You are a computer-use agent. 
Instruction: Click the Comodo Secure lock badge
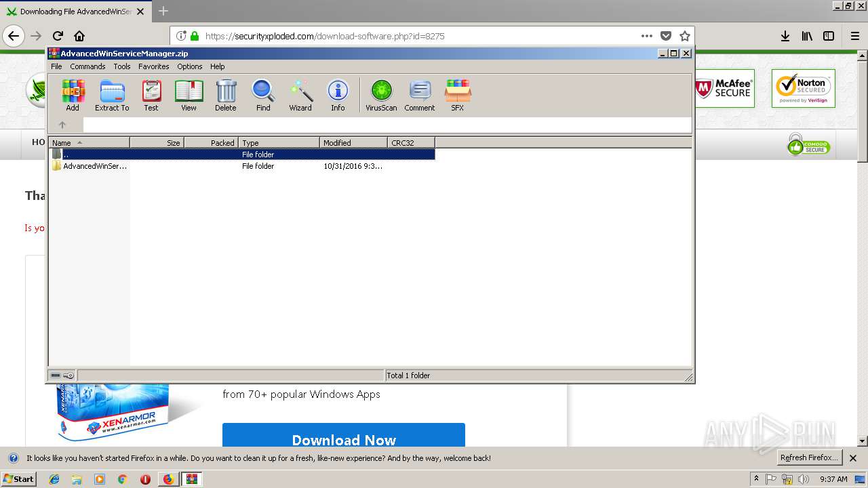(808, 144)
